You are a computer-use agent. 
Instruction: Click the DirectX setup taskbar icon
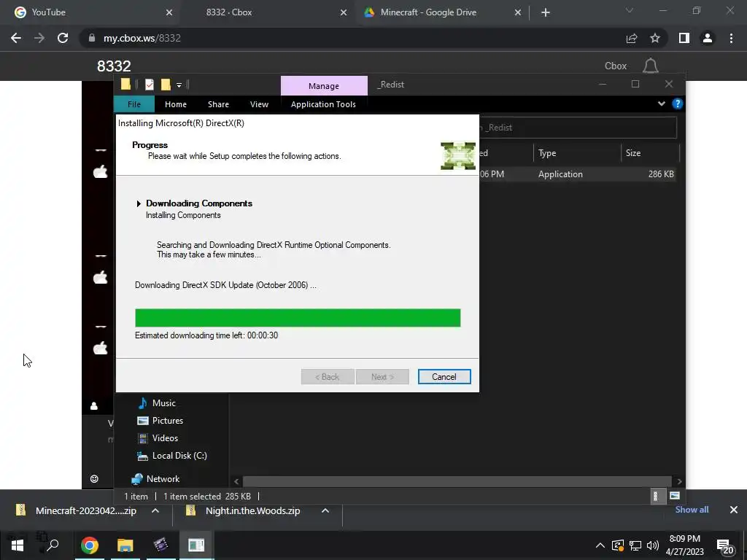point(196,545)
